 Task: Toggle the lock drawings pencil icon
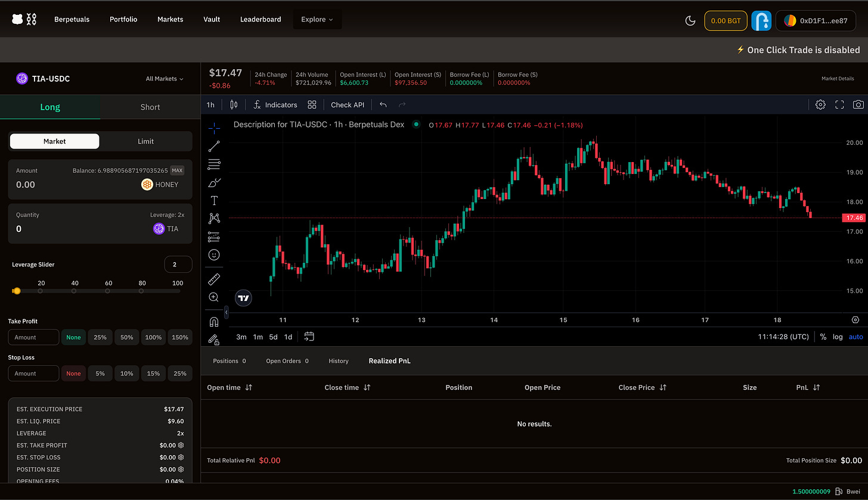[214, 340]
